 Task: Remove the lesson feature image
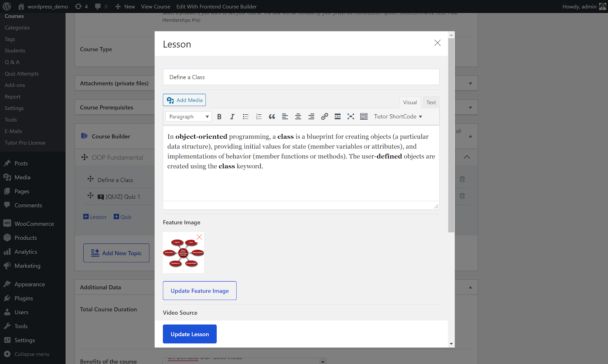[199, 237]
